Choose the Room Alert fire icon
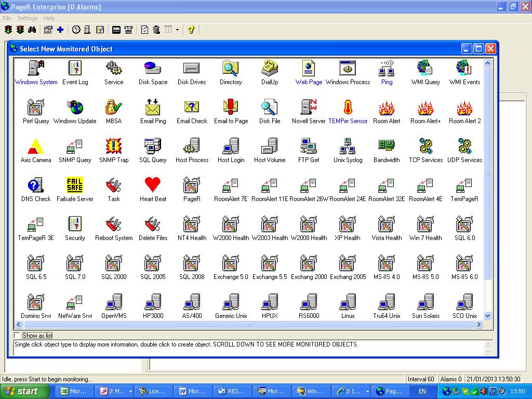This screenshot has height=399, width=532. tap(387, 107)
